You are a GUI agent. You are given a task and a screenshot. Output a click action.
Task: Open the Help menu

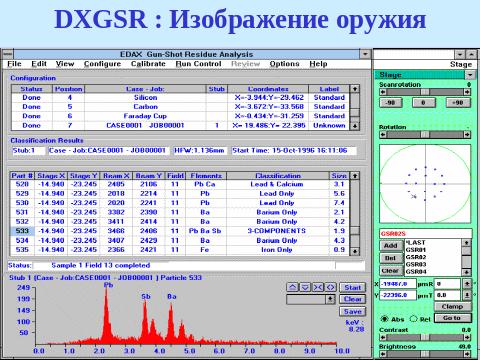click(318, 64)
